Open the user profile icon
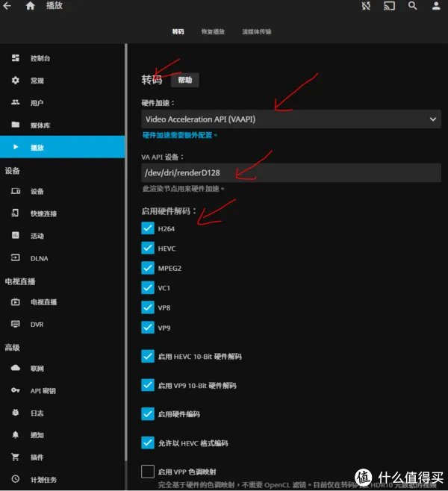Screen dimensions: 448x491 [x=436, y=6]
